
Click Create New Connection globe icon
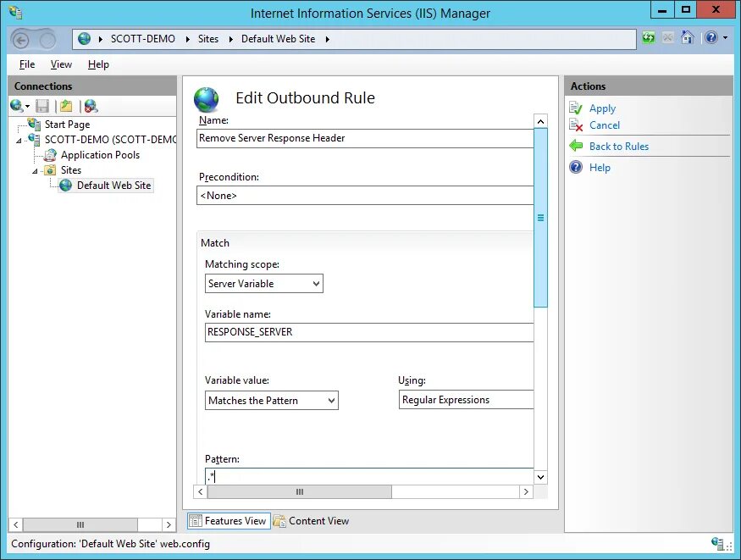[17, 106]
